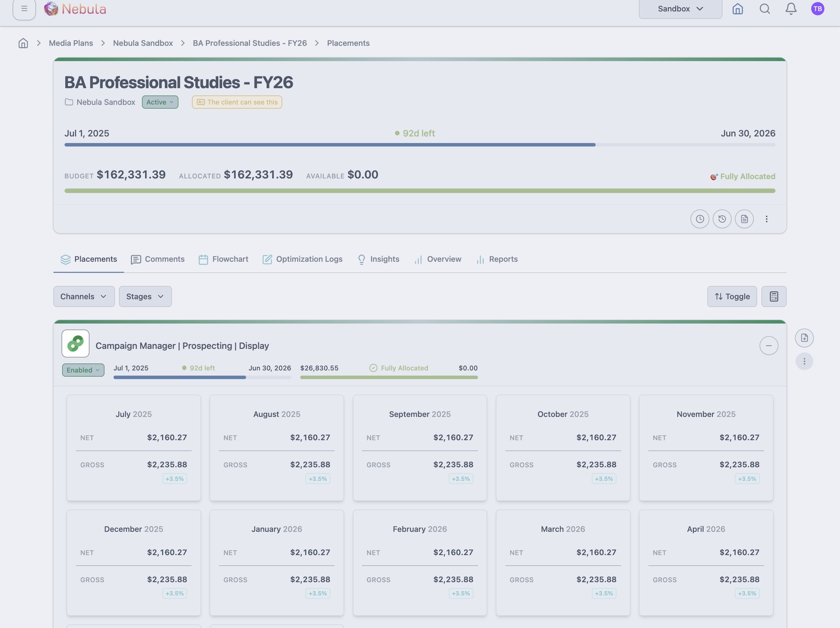Viewport: 840px width, 628px height.
Task: Open the search icon in header
Action: point(764,9)
